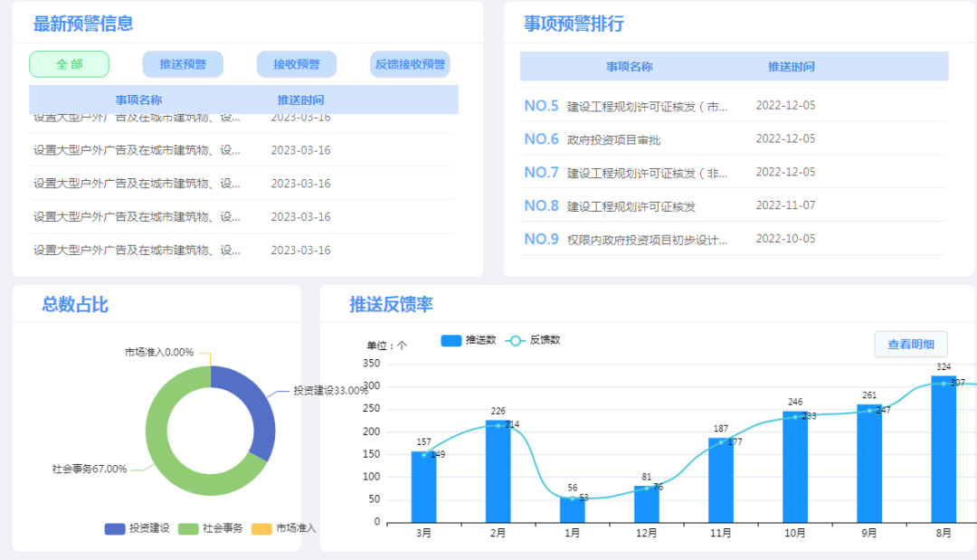Hide 社会事务 series via legend
The image size is (977, 560).
pos(210,528)
